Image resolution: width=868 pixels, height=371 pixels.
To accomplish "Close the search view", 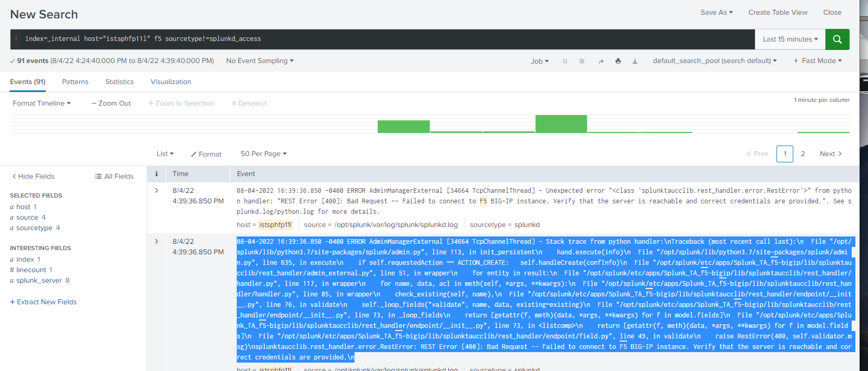I will 832,12.
